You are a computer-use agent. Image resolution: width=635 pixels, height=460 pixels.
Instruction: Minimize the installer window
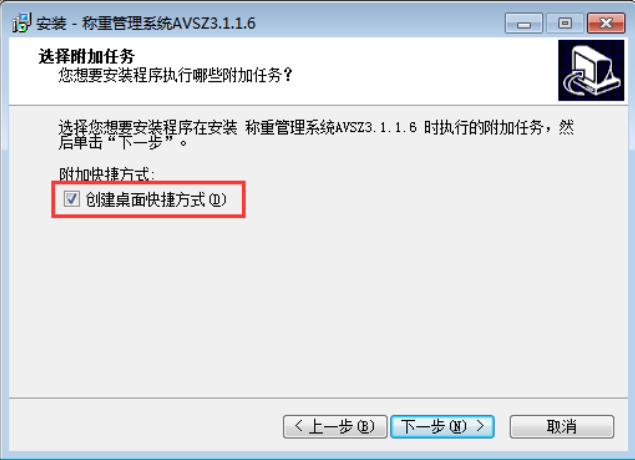tap(524, 23)
